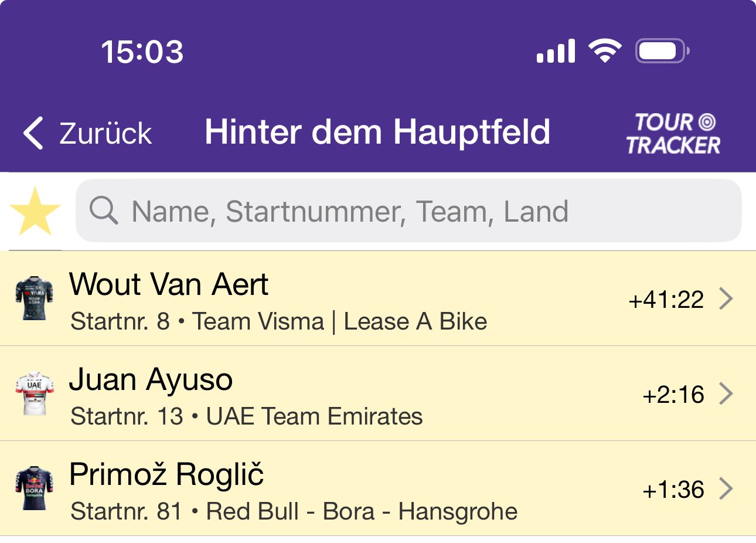Open Primož Roglič rider entry
The height and width of the screenshot is (543, 756).
coord(166,474)
